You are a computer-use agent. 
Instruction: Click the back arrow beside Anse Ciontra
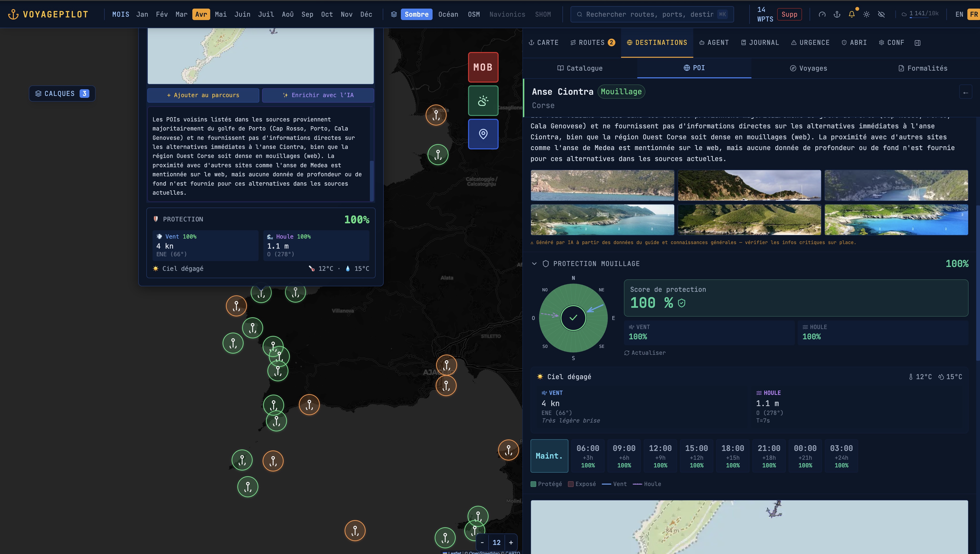[x=965, y=93]
